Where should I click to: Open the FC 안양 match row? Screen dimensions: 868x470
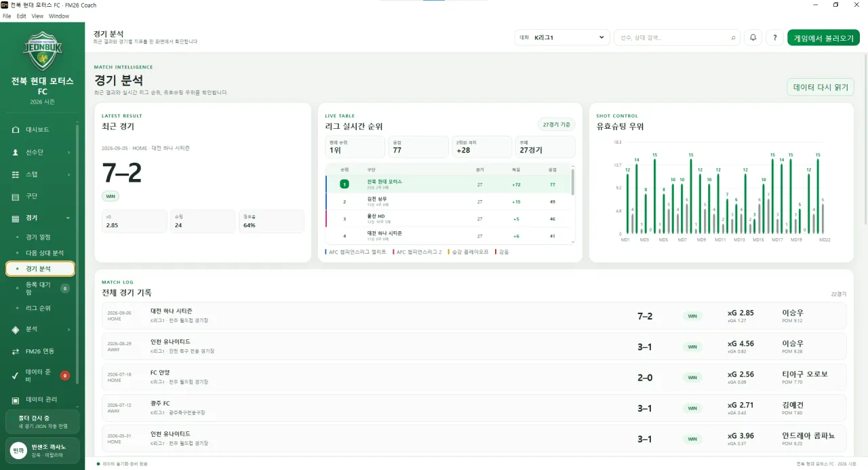pos(474,377)
